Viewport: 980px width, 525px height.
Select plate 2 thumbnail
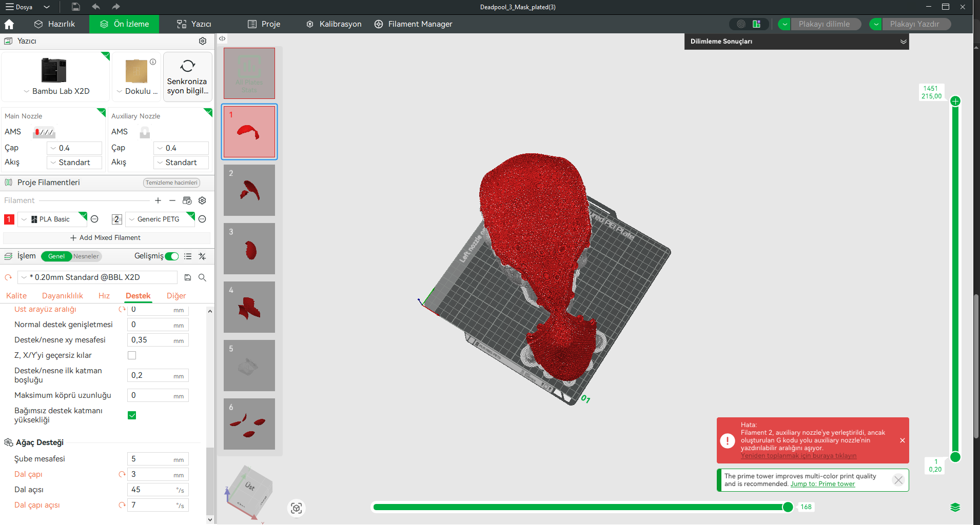point(249,190)
